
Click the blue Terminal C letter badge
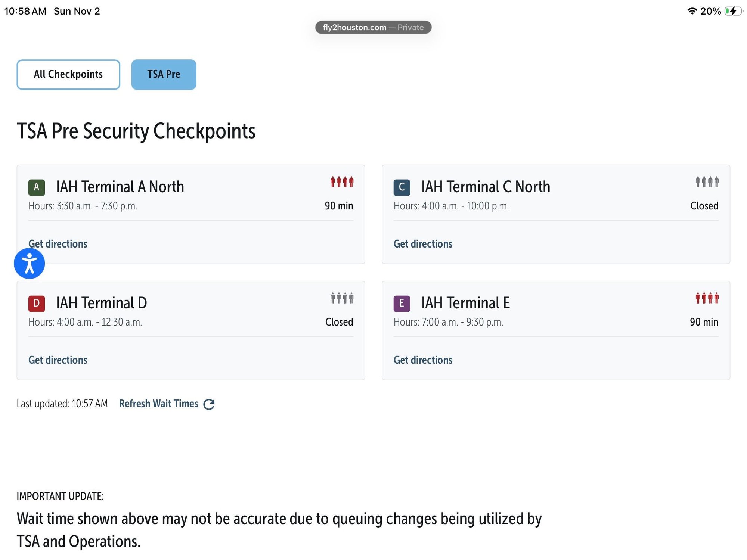point(402,187)
